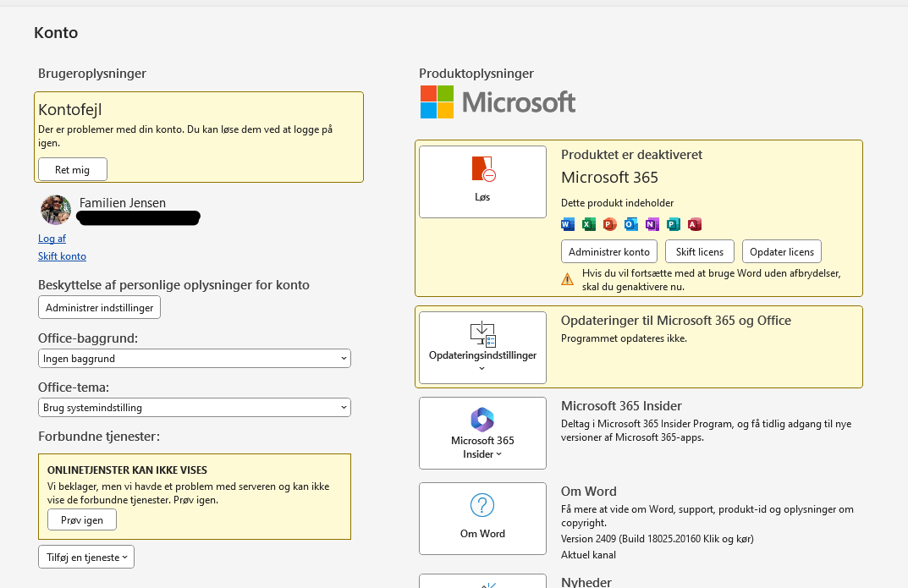Viewport: 908px width, 588px height.
Task: Open Tilføj en tjeneste dropdown
Action: 86,557
